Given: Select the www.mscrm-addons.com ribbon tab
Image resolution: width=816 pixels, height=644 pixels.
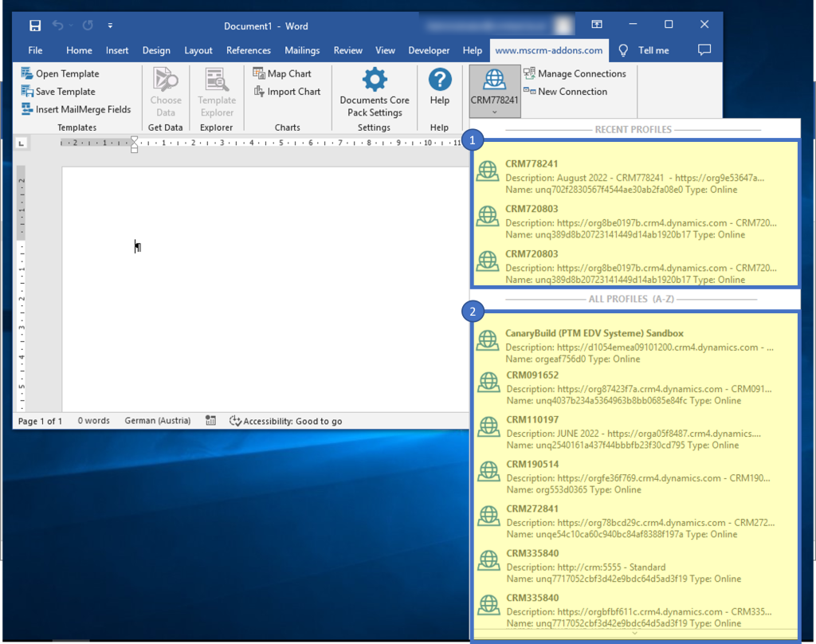Looking at the screenshot, I should [549, 50].
